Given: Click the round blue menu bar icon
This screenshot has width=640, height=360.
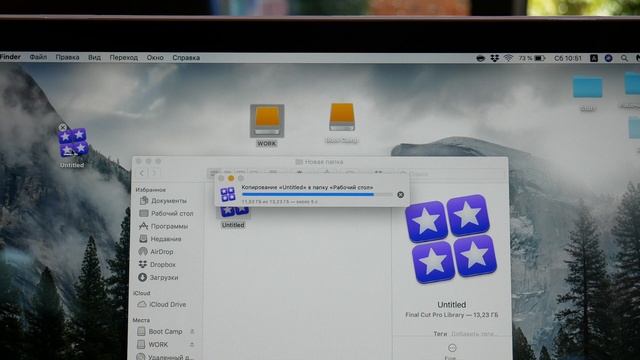Looking at the screenshot, I should click(x=609, y=58).
